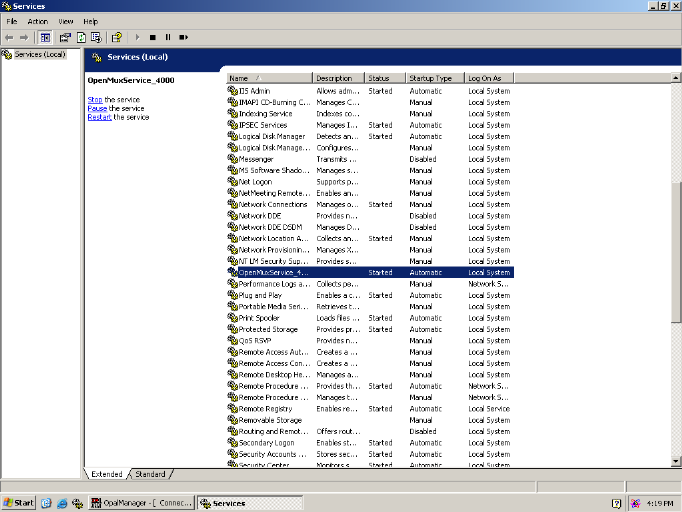The width and height of the screenshot is (682, 512).
Task: Click the Stop Service toolbar icon
Action: click(153, 37)
